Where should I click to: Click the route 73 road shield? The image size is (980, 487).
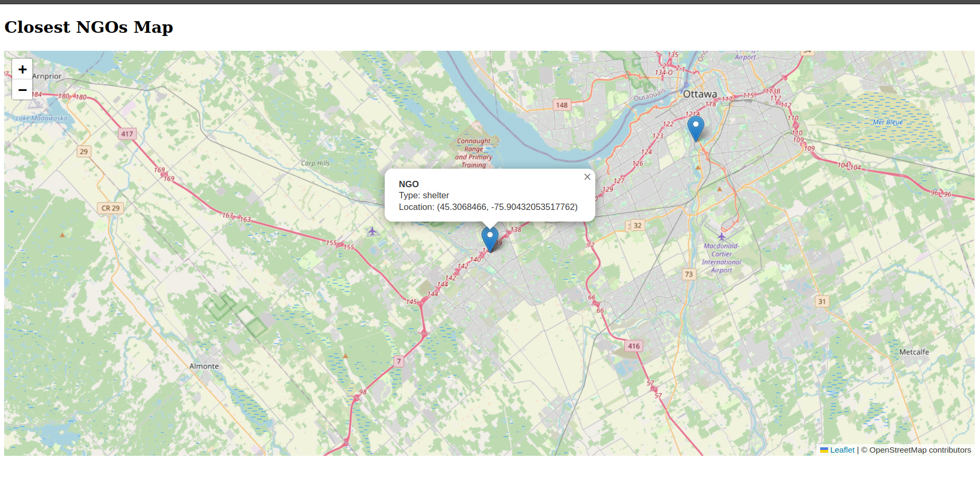tap(688, 274)
